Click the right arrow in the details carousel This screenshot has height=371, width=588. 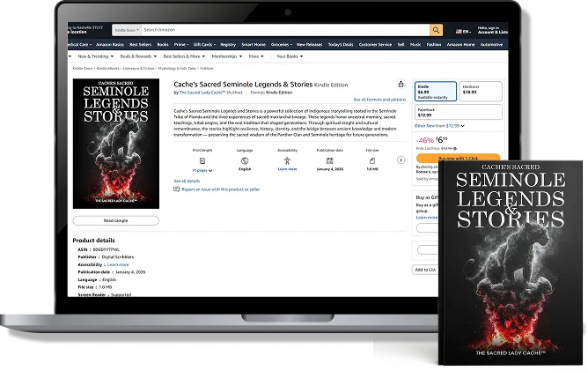pyautogui.click(x=401, y=160)
